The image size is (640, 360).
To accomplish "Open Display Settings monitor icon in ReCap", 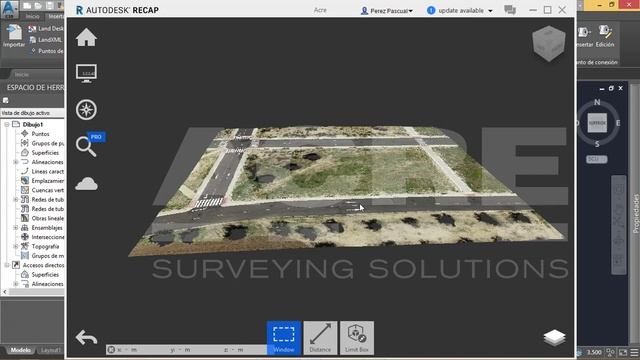I will tap(86, 73).
